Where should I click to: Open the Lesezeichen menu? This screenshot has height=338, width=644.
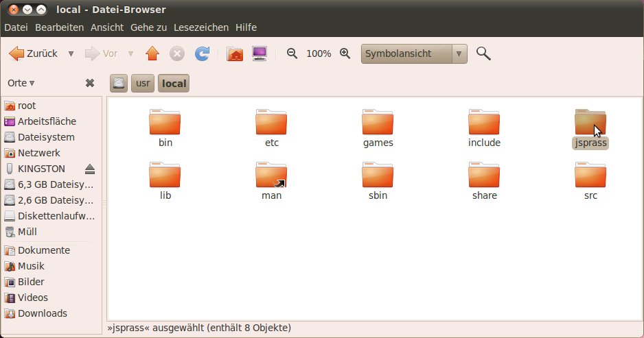click(201, 27)
